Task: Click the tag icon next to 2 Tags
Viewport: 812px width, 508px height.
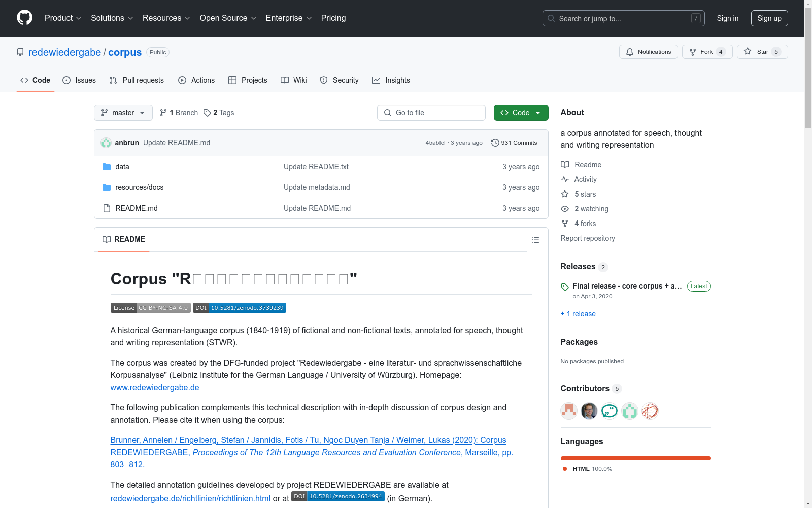Action: click(207, 113)
